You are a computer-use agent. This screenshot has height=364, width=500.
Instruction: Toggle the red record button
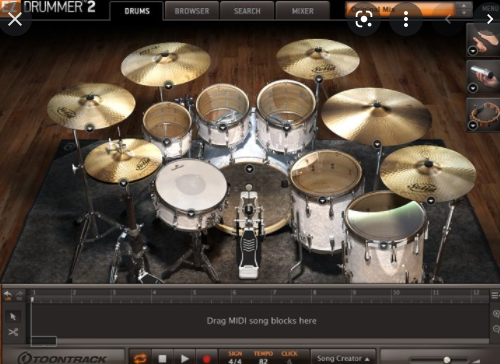pos(206,359)
